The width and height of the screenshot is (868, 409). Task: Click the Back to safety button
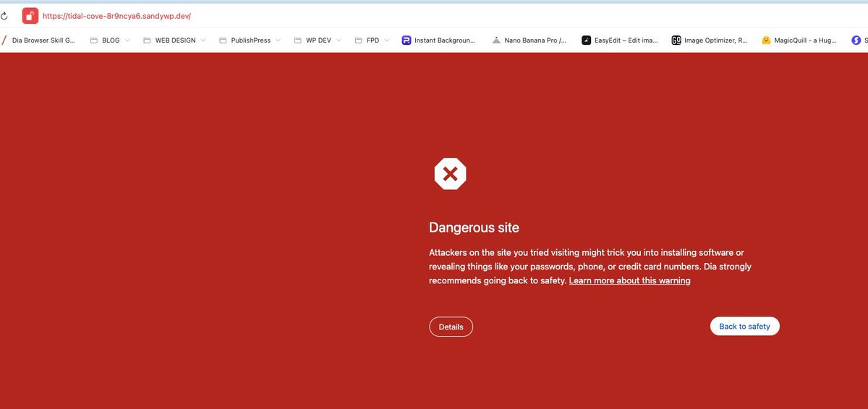[744, 327]
